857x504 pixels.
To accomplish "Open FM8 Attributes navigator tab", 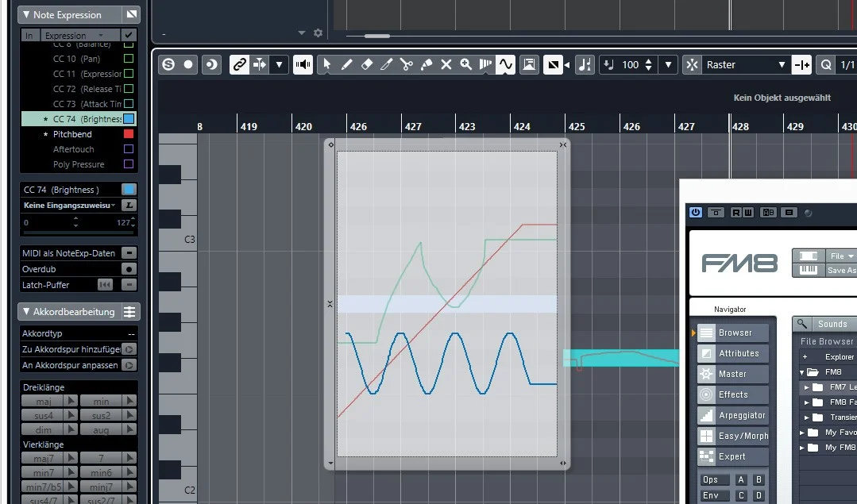I will point(733,353).
